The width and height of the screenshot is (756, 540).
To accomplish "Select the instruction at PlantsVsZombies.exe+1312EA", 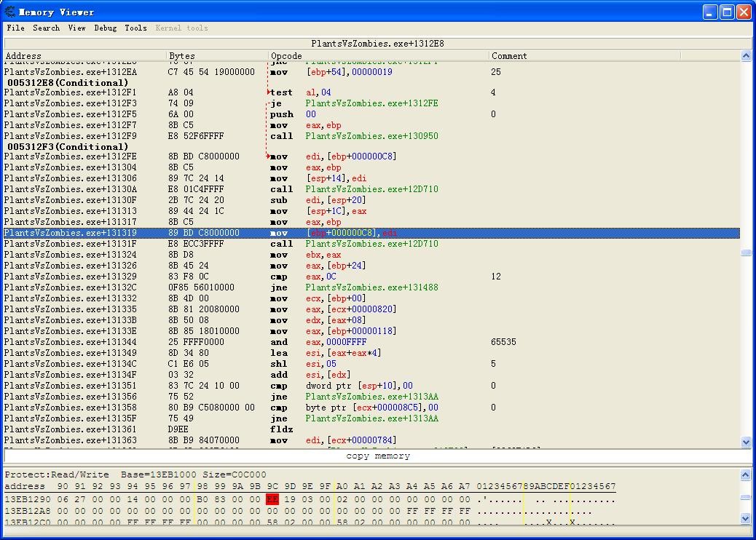I will tap(371, 72).
